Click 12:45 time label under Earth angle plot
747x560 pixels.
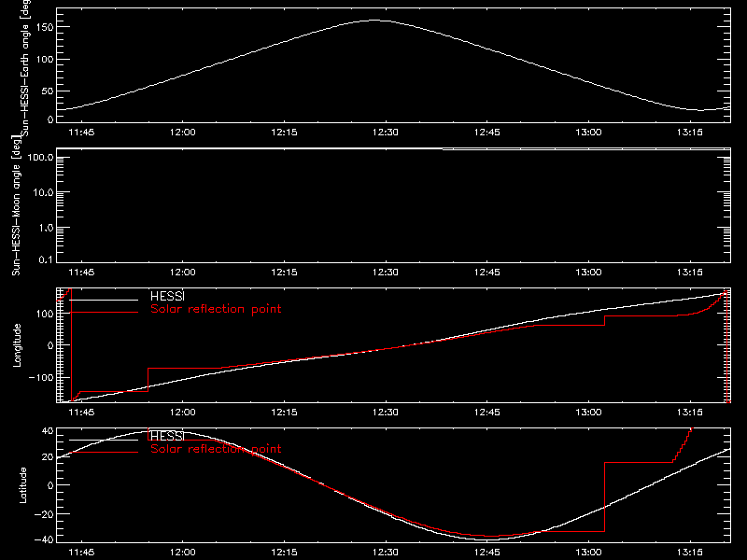click(x=486, y=132)
